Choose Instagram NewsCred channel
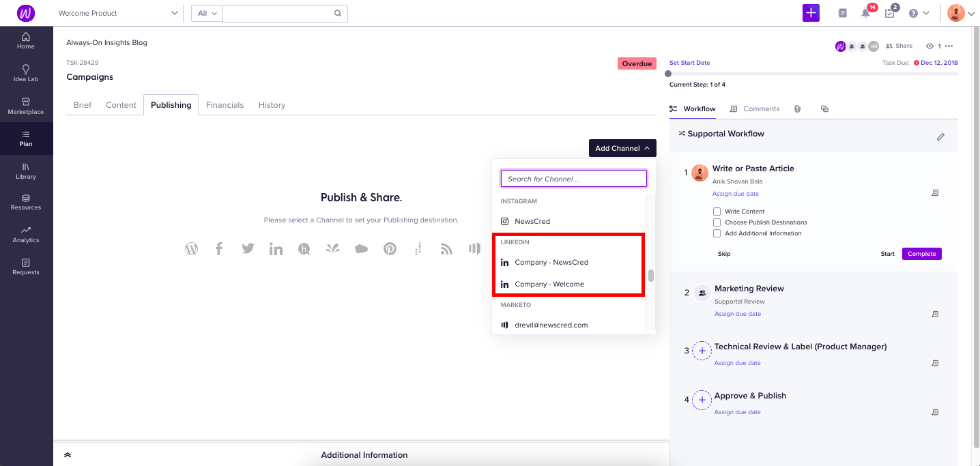 (x=568, y=221)
